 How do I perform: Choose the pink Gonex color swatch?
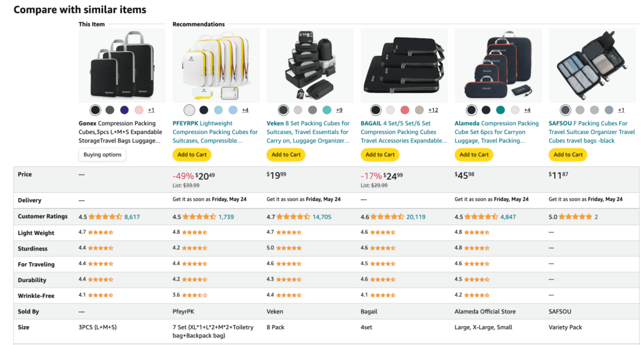(138, 110)
